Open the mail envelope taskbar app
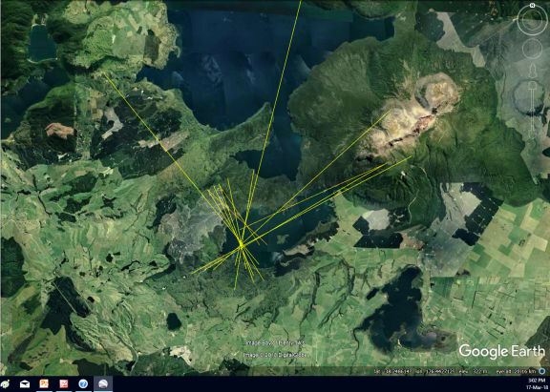 coord(25,384)
